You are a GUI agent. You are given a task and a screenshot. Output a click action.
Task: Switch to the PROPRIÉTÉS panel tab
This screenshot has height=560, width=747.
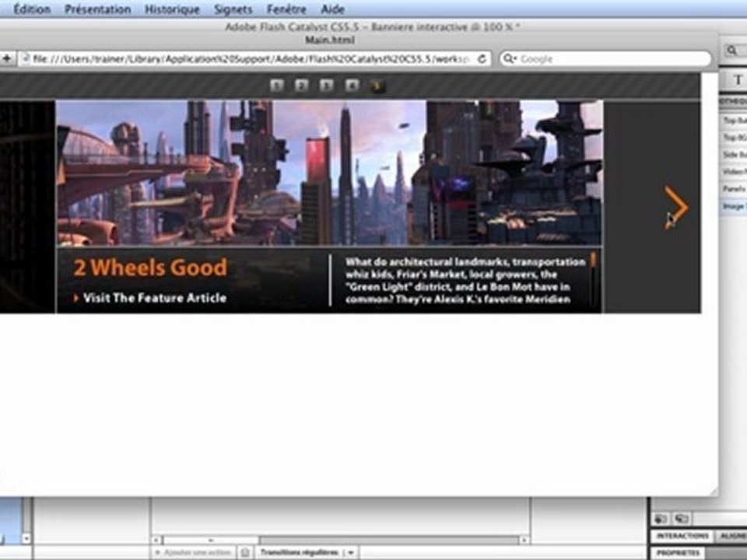click(678, 553)
